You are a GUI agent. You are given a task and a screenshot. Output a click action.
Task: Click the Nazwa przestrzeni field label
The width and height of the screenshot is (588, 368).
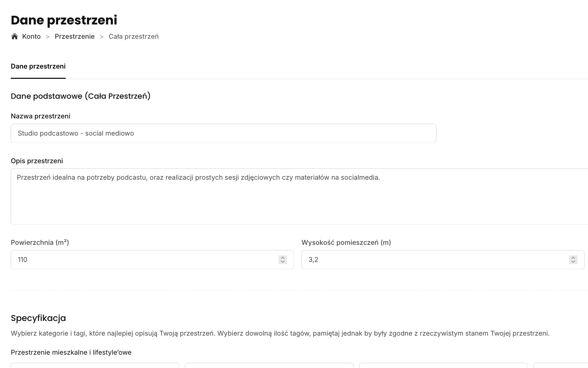pos(41,116)
